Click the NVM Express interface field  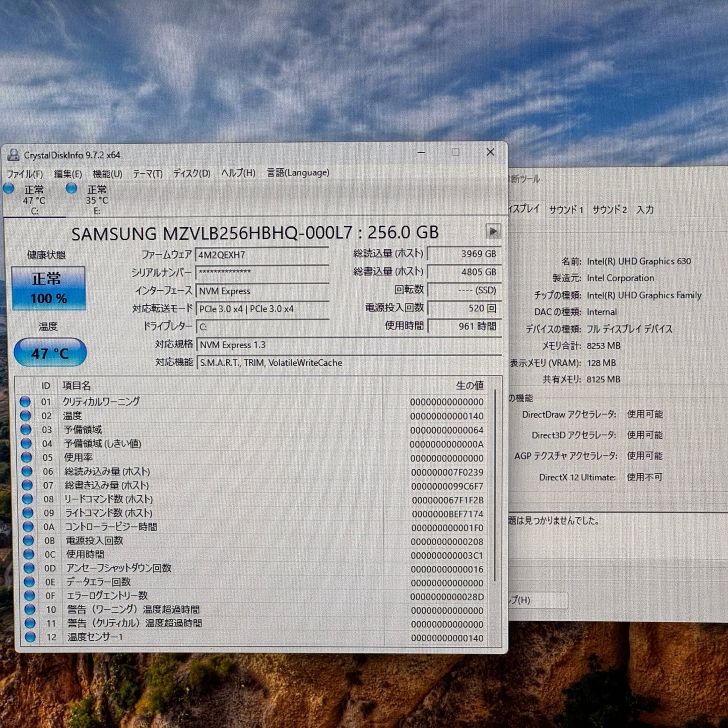[262, 291]
